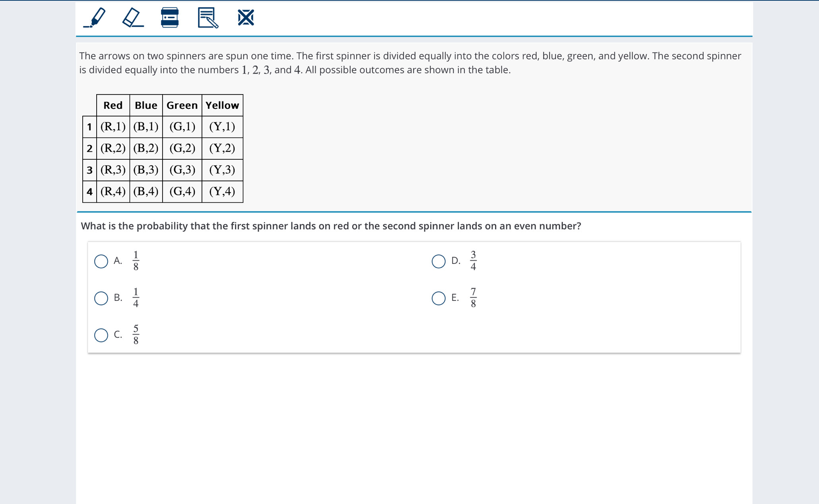The image size is (819, 504).
Task: Choose answer D, three fourths
Action: click(x=439, y=261)
